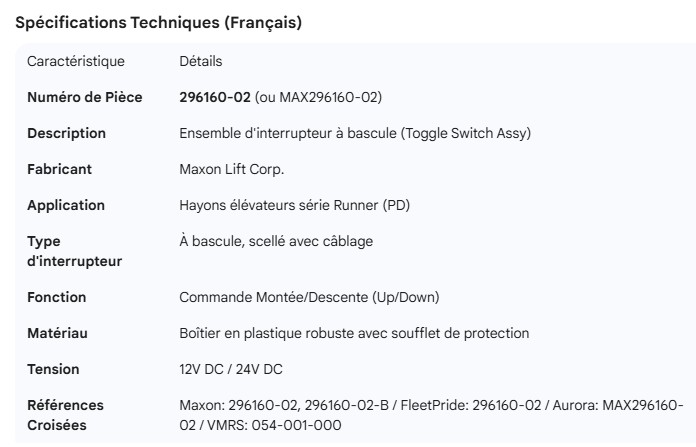
Task: Click the 'Maxon Lift Corp.' manufacturer value
Action: click(x=226, y=169)
